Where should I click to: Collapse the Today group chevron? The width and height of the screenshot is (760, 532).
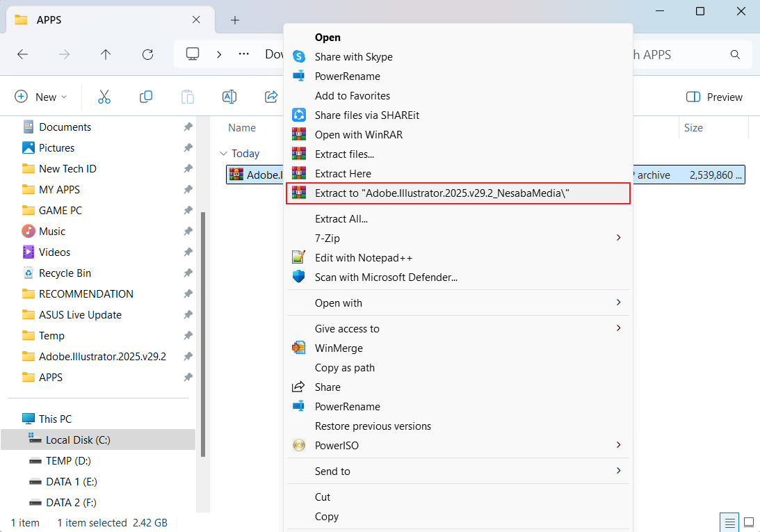tap(223, 154)
